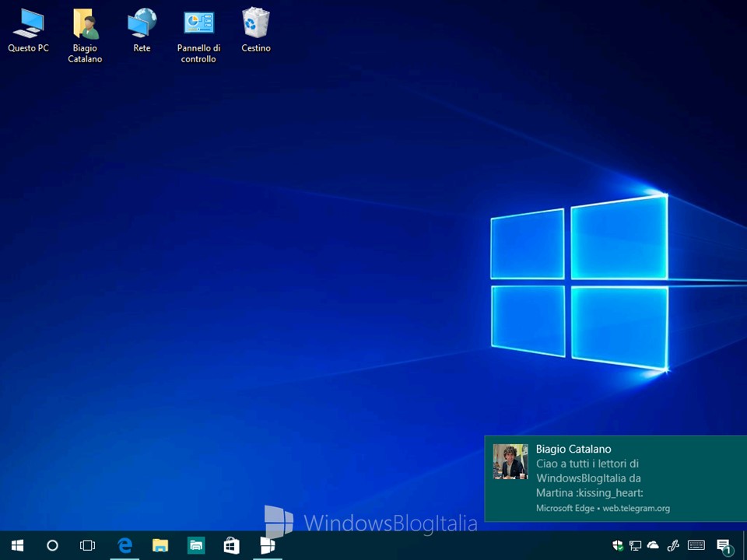This screenshot has width=747, height=560.
Task: Switch to the white window-logo app beside Store
Action: pos(267,545)
